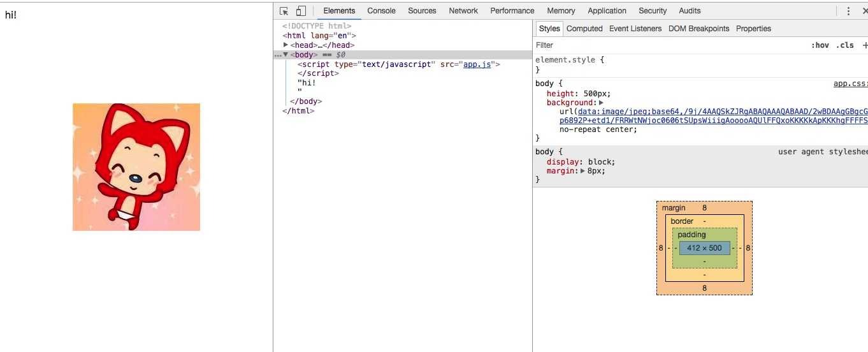Click the hi! text on the page
The height and width of the screenshot is (352, 868).
click(11, 15)
